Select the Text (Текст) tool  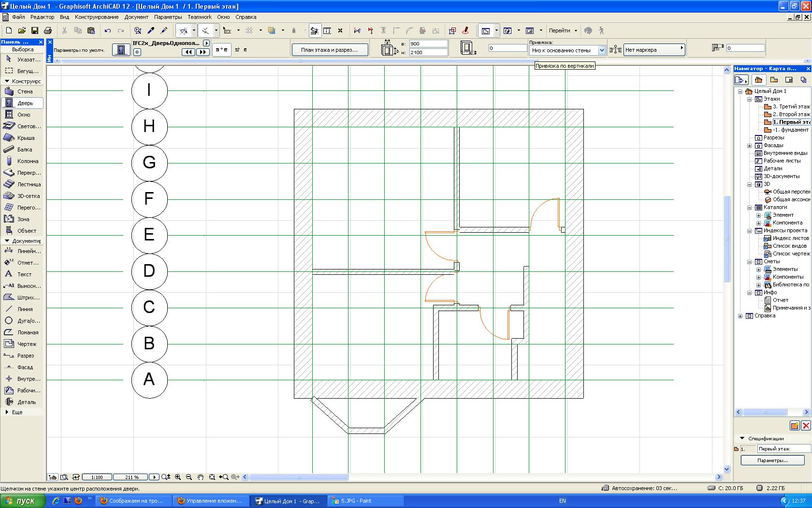tap(22, 274)
